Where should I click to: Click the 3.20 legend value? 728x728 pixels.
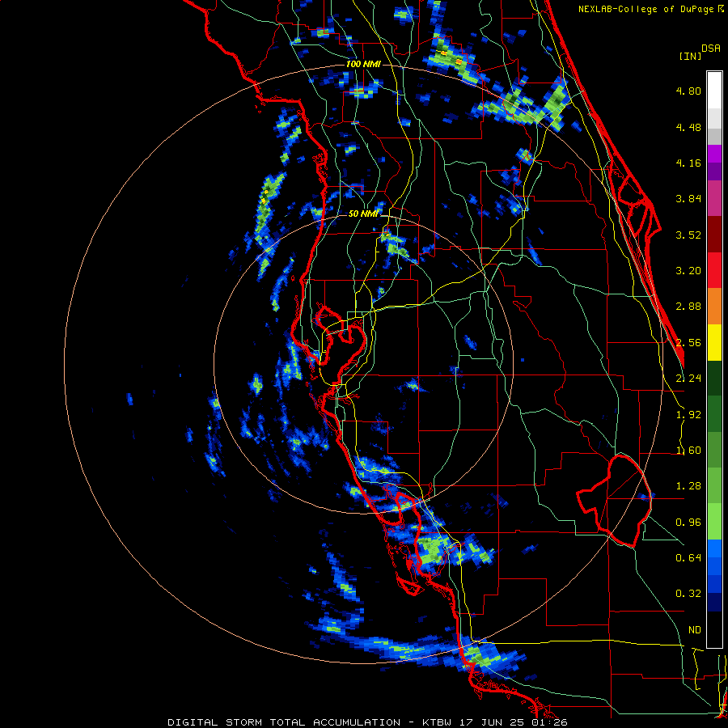click(x=688, y=271)
